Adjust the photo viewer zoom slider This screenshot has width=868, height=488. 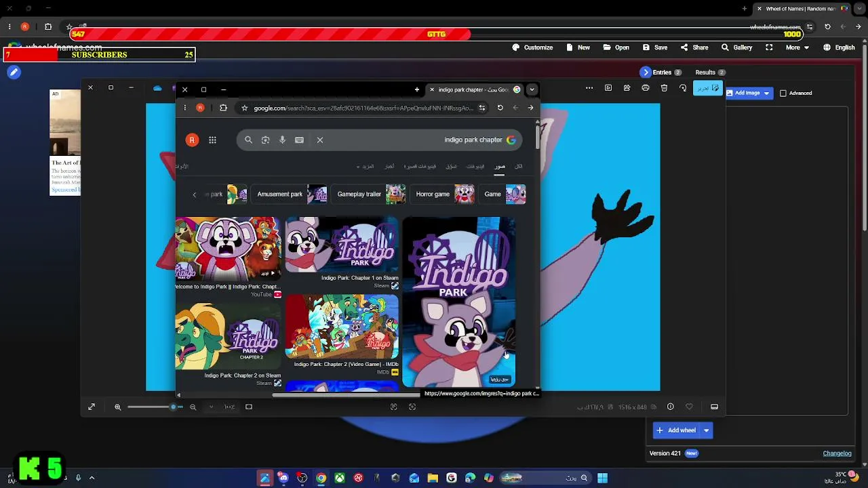click(x=155, y=407)
